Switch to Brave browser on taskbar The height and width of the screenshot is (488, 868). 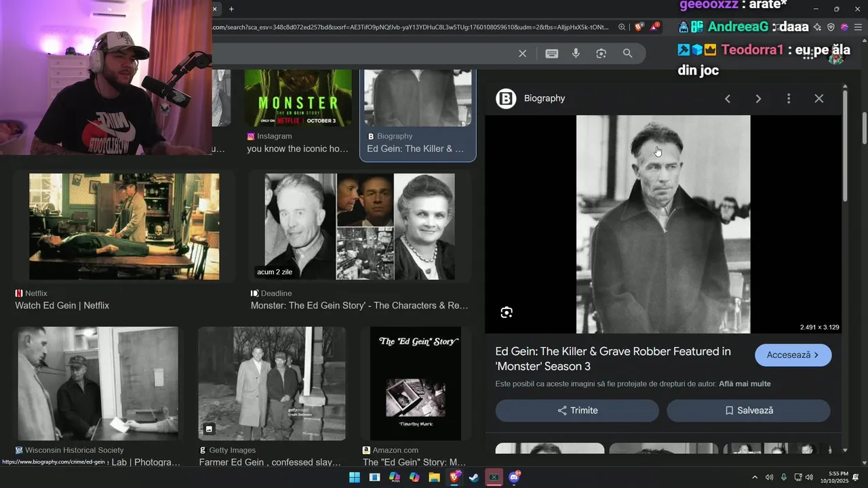click(x=454, y=477)
